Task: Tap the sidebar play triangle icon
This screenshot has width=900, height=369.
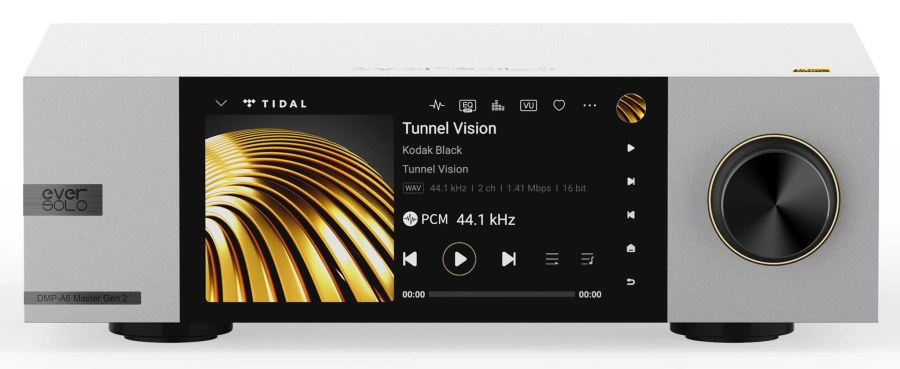Action: 631,147
